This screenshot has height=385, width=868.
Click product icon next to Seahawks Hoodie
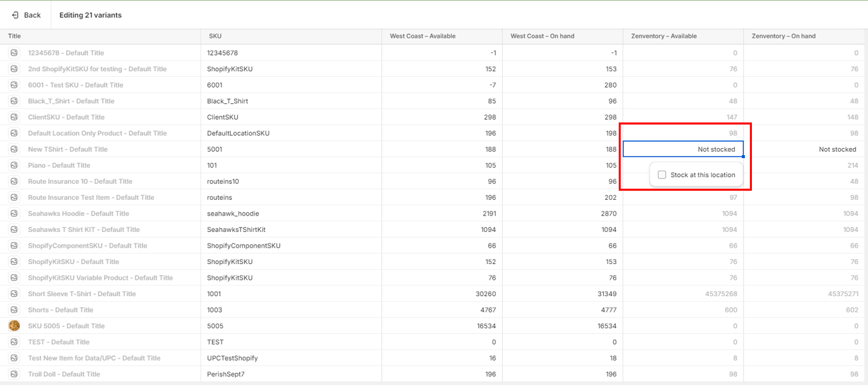tap(14, 214)
